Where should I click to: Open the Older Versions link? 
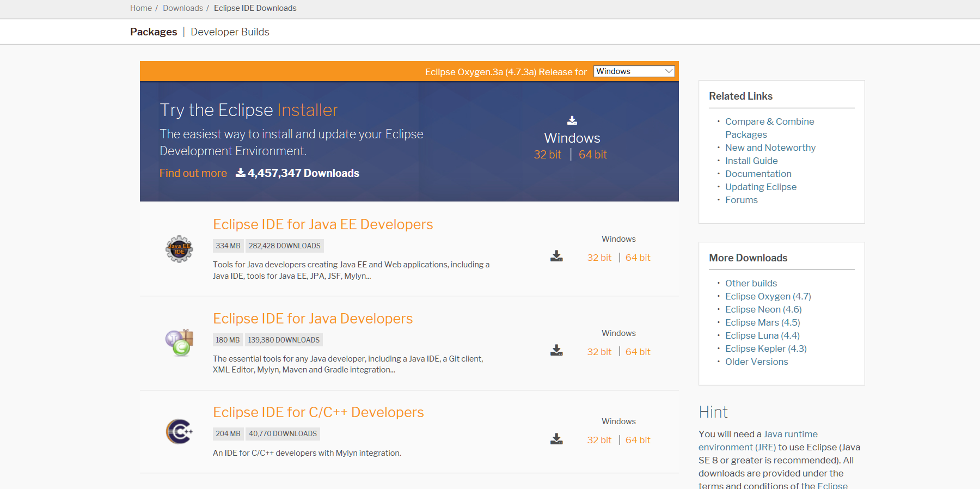[757, 362]
